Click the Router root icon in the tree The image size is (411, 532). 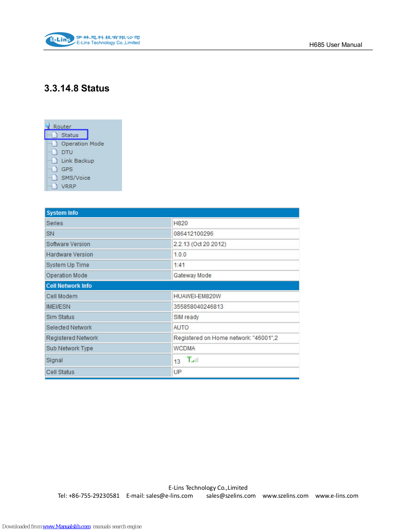point(48,126)
